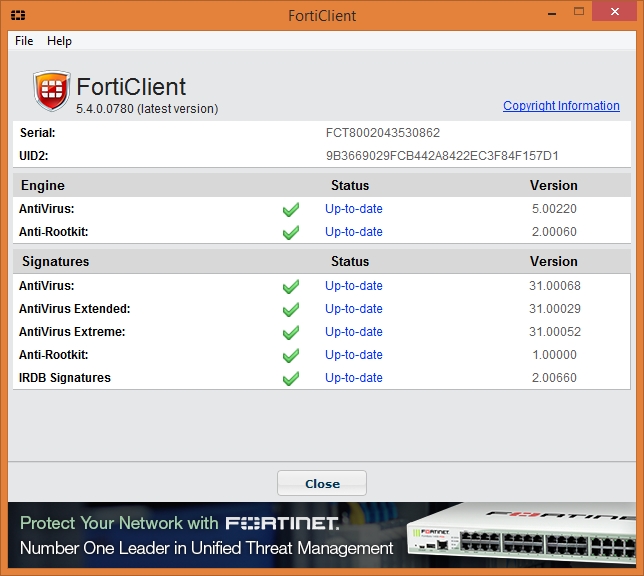This screenshot has width=644, height=576.
Task: Click the AntiVirus Extreme label
Action: pyautogui.click(x=72, y=332)
